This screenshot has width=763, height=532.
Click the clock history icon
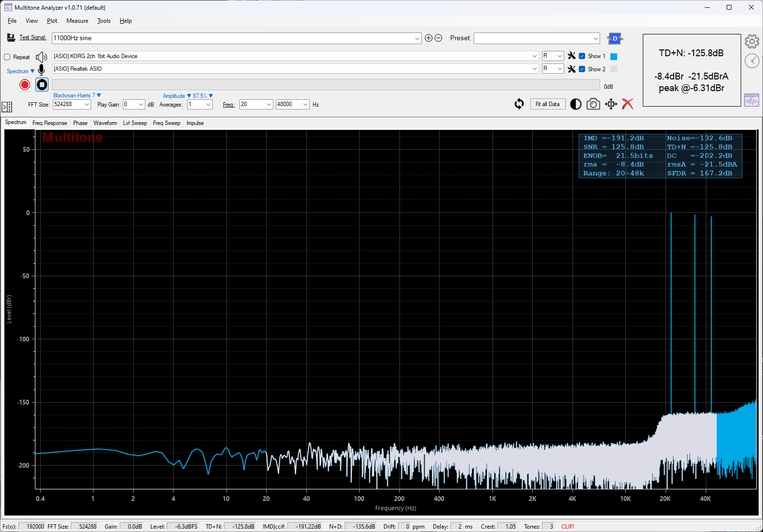[x=752, y=61]
